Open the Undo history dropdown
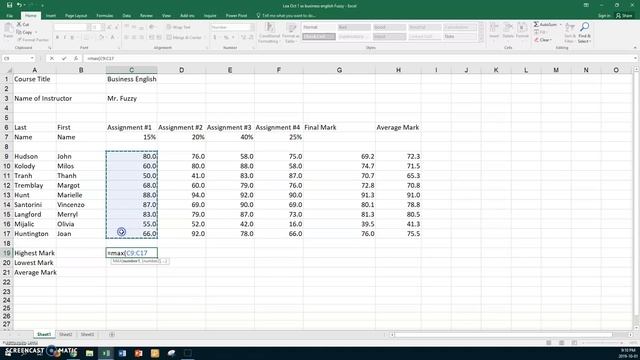640x360 pixels. coord(24,5)
